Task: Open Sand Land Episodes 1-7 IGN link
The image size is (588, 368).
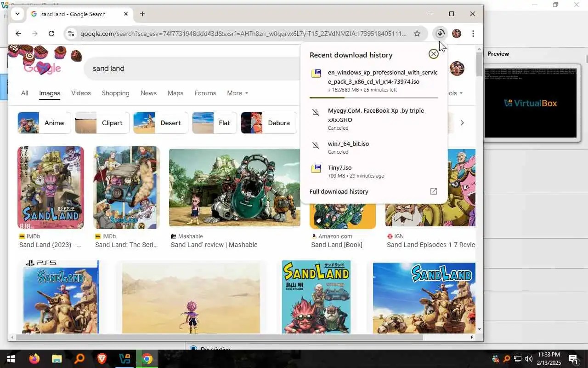Action: click(431, 245)
